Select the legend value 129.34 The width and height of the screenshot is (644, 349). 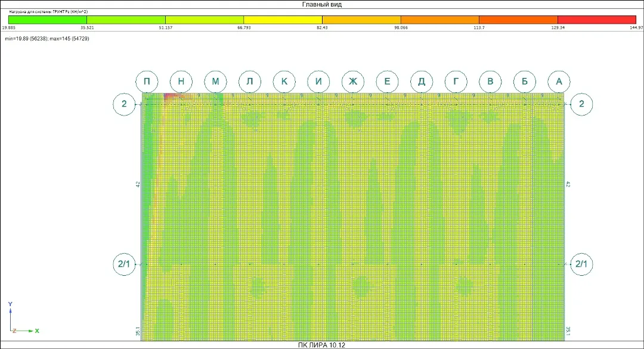click(558, 27)
